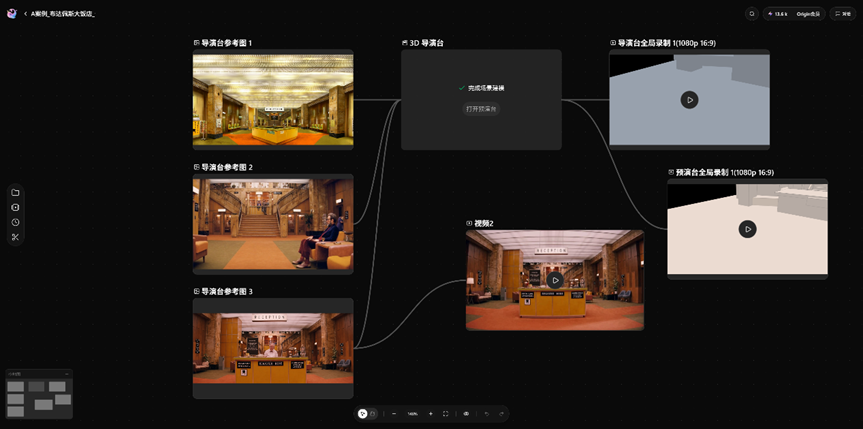Viewport: 863px width, 429px height.
Task: Click video icon beside 导演台全局录制 title
Action: point(613,42)
